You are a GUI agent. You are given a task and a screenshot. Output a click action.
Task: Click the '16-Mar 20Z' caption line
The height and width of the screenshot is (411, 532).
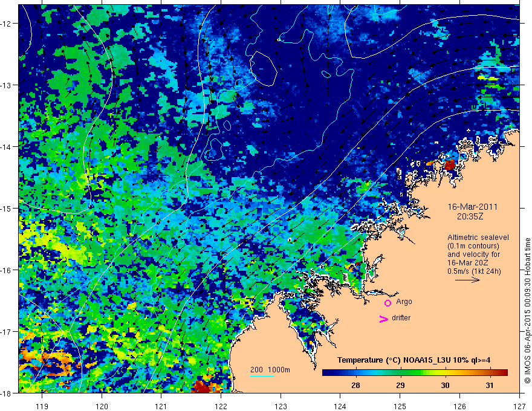pos(467,263)
